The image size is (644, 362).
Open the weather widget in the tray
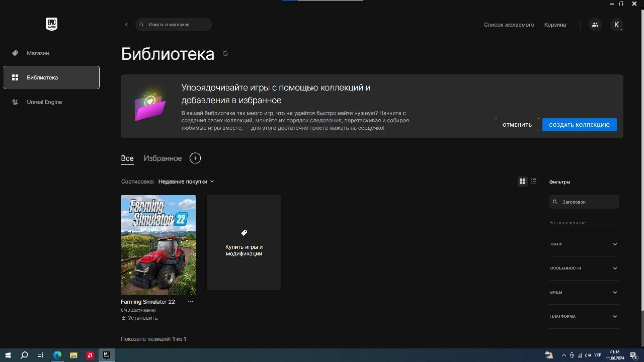(549, 355)
